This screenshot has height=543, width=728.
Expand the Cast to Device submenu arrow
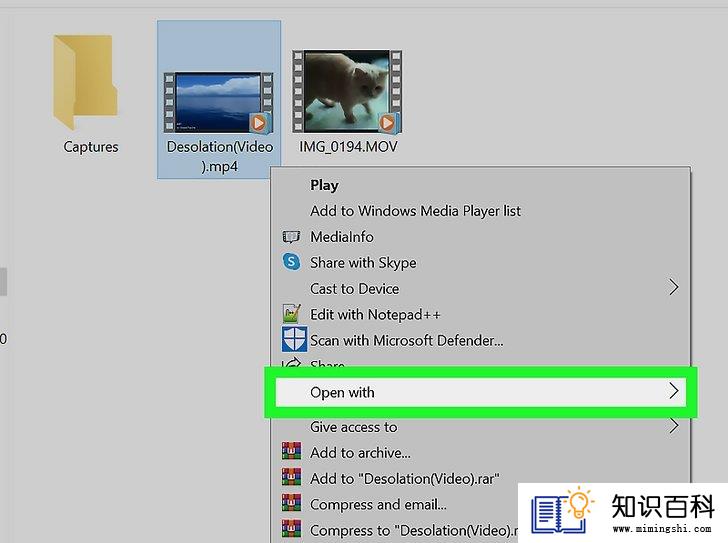pyautogui.click(x=674, y=288)
